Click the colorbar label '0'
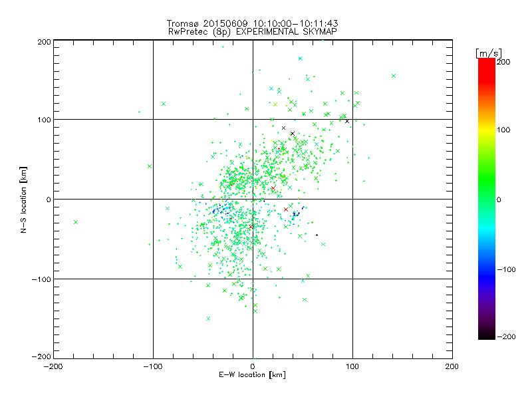The height and width of the screenshot is (399, 532). [499, 199]
